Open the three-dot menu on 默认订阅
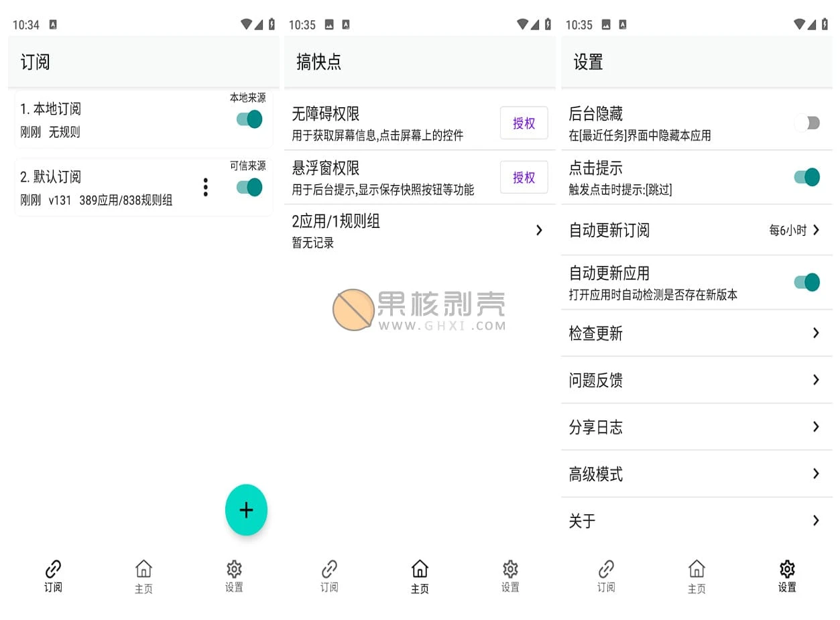The width and height of the screenshot is (840, 620). pos(205,187)
